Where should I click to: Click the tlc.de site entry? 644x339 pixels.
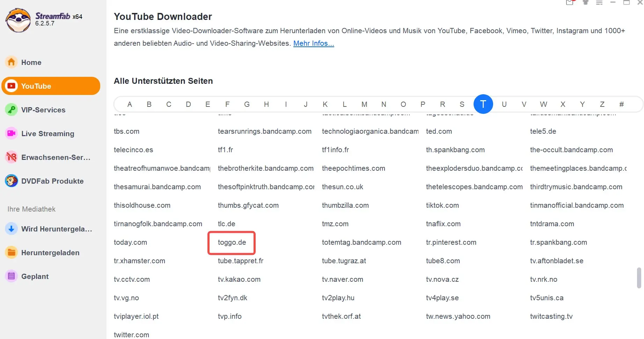[227, 224]
